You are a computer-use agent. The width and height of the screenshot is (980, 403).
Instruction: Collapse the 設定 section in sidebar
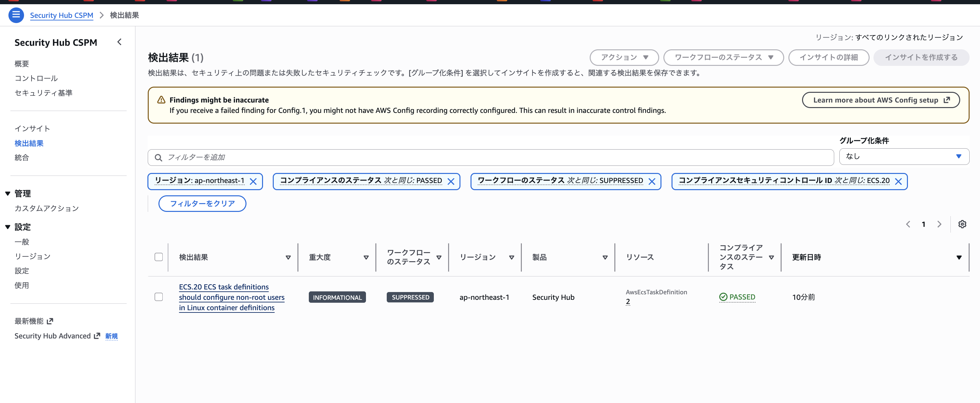point(7,227)
